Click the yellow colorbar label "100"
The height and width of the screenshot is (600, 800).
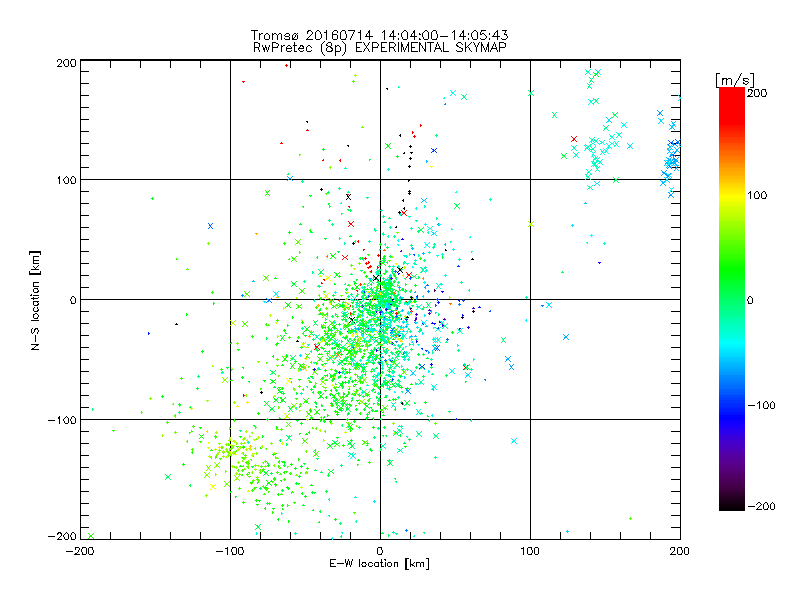tap(757, 195)
